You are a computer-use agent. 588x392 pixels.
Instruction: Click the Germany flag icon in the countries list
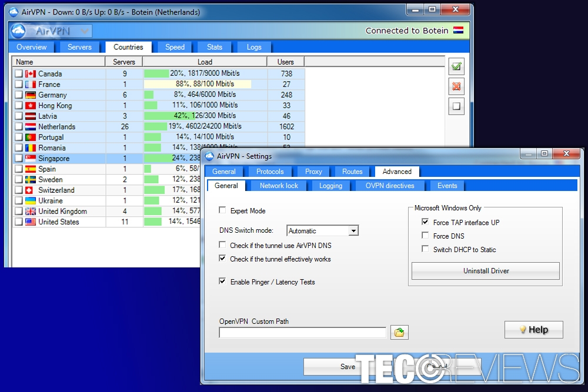pyautogui.click(x=31, y=95)
